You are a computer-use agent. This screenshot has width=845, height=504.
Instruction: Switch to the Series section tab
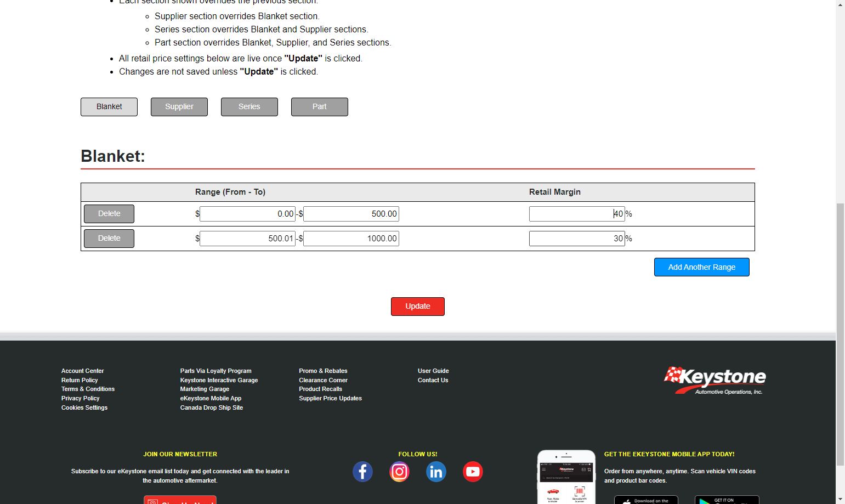coord(249,107)
